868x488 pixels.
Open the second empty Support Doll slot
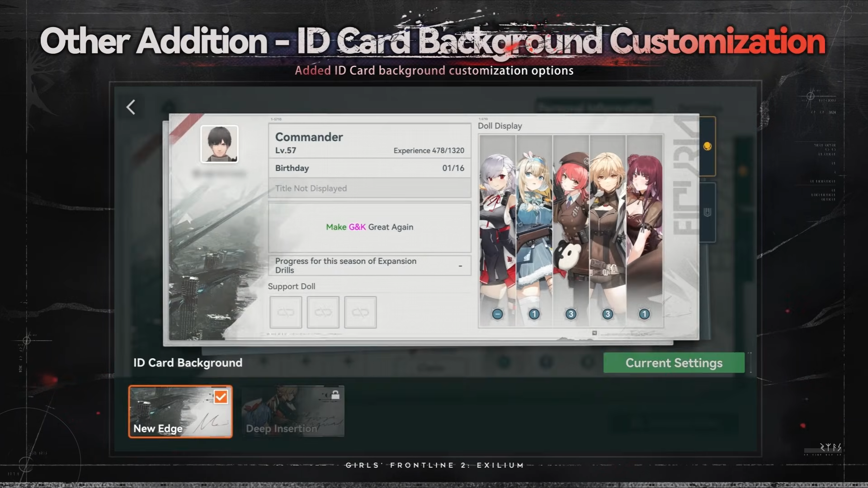point(323,312)
